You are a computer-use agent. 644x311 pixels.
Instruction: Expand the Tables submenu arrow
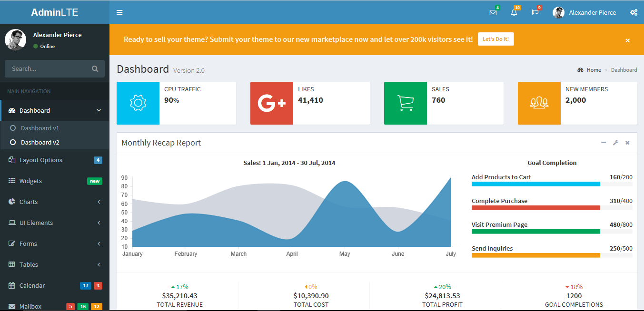(99, 264)
